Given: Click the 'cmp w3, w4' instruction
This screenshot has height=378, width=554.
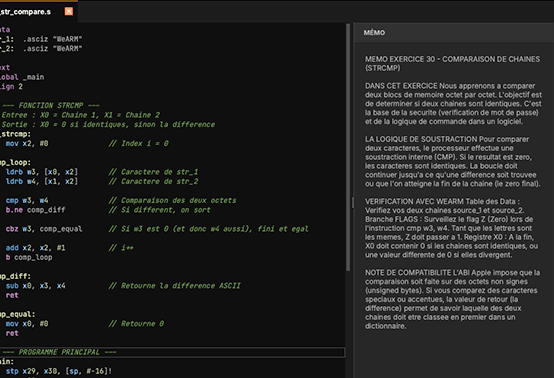Looking at the screenshot, I should pyautogui.click(x=27, y=201).
